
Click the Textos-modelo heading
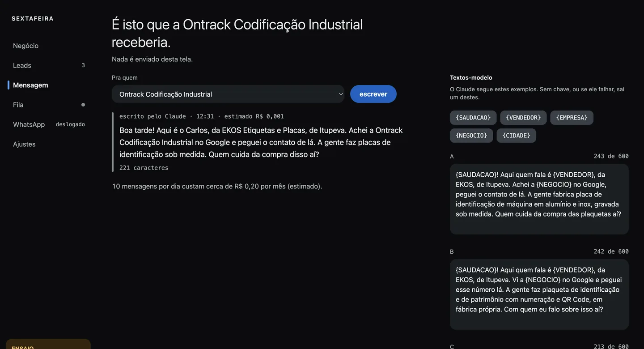coord(471,77)
